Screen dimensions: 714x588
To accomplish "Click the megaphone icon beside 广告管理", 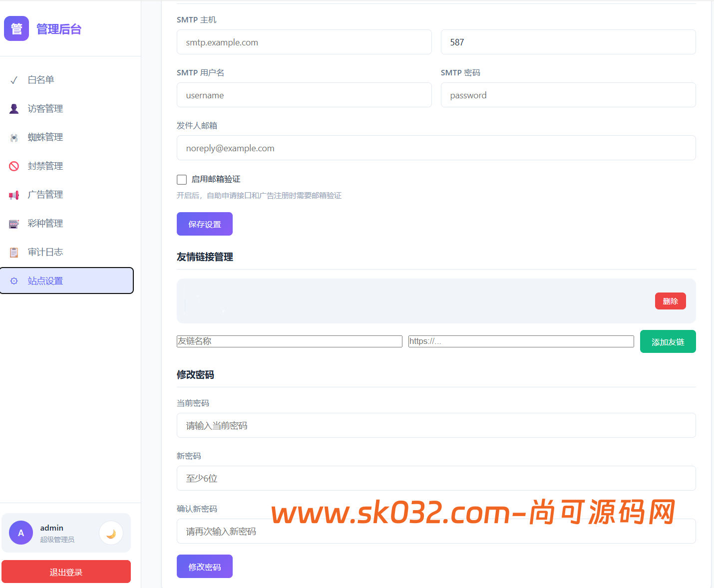I will (x=14, y=195).
